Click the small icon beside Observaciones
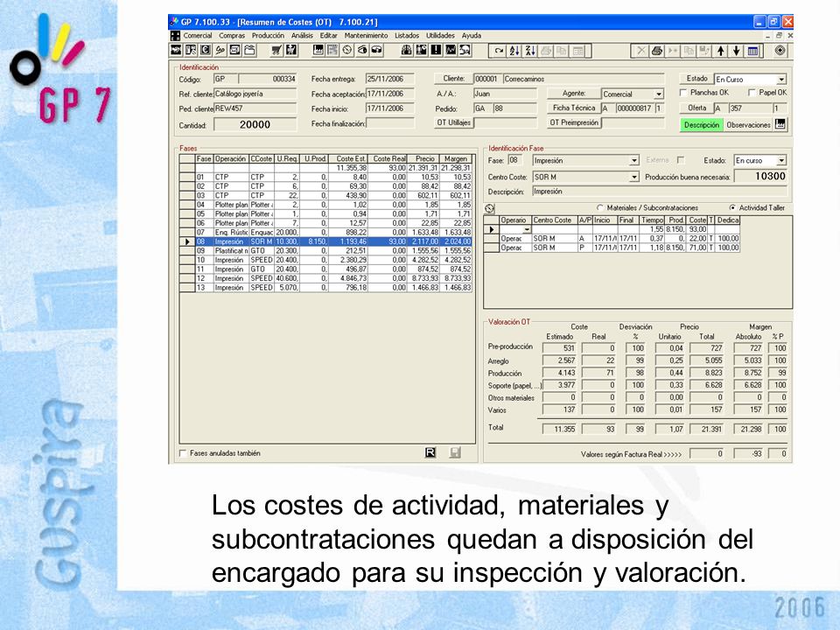The width and height of the screenshot is (840, 630). [x=780, y=124]
